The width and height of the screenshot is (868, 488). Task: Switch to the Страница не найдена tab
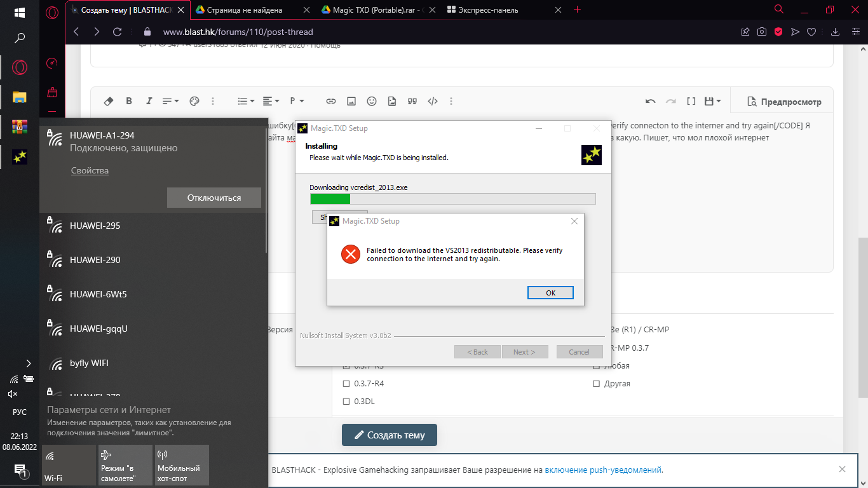point(248,10)
